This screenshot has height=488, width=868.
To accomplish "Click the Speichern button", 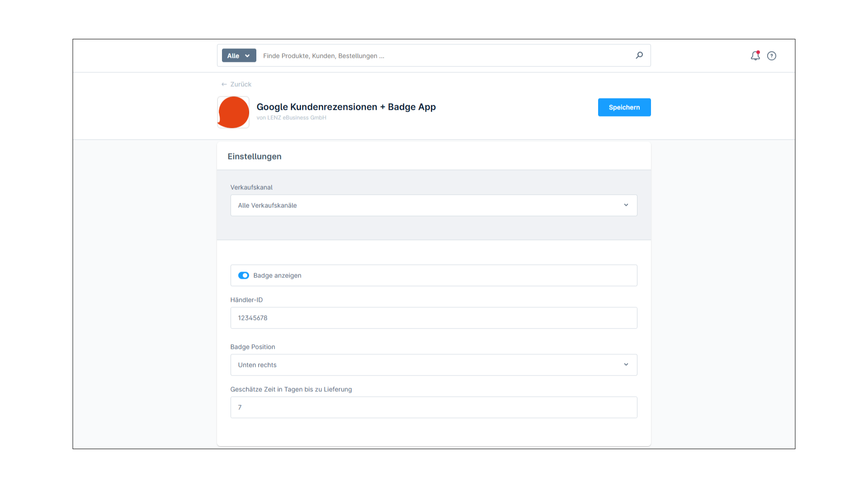I will click(624, 107).
